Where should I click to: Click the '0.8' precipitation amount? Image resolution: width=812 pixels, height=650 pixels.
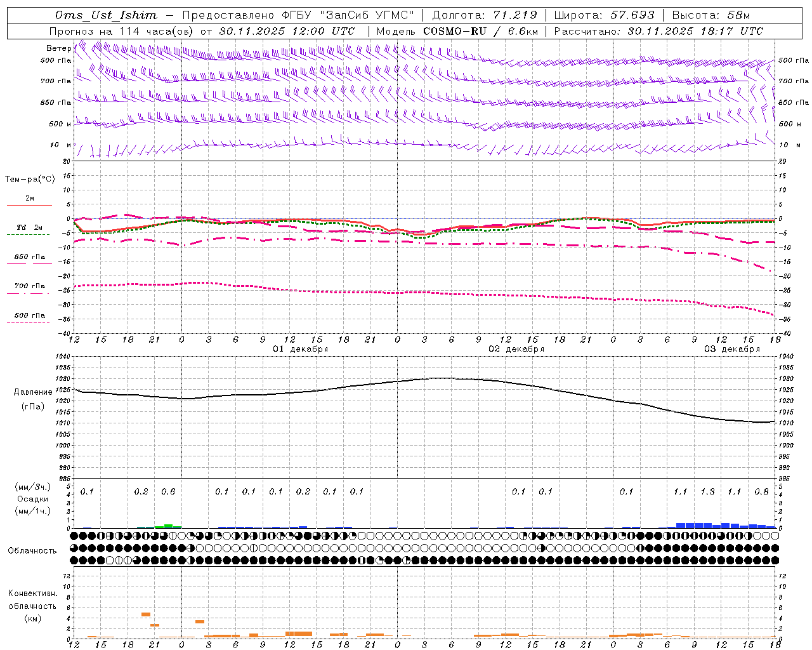pos(762,491)
